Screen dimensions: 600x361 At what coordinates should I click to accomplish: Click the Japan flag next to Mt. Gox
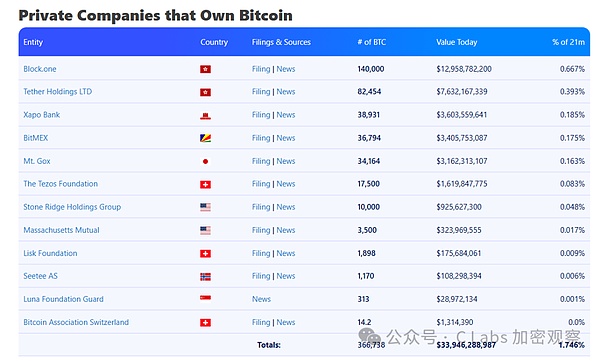205,162
